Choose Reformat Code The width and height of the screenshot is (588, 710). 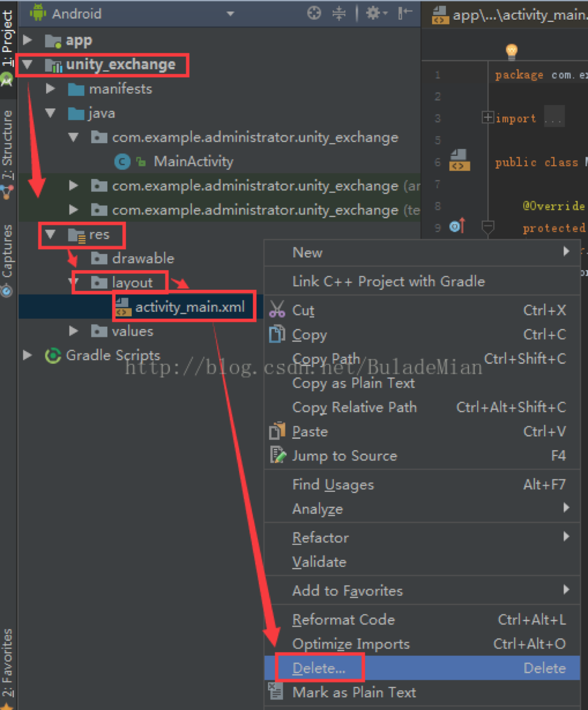pos(422,620)
